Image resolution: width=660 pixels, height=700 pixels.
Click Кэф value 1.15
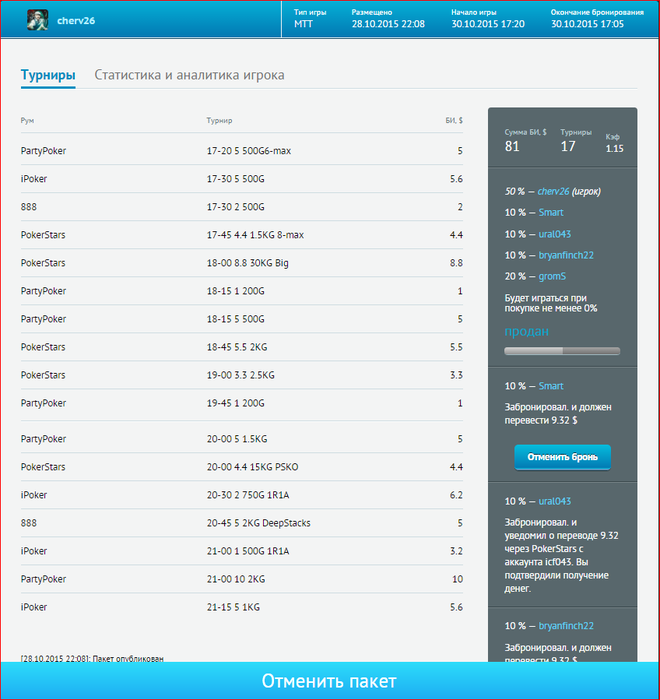[614, 149]
